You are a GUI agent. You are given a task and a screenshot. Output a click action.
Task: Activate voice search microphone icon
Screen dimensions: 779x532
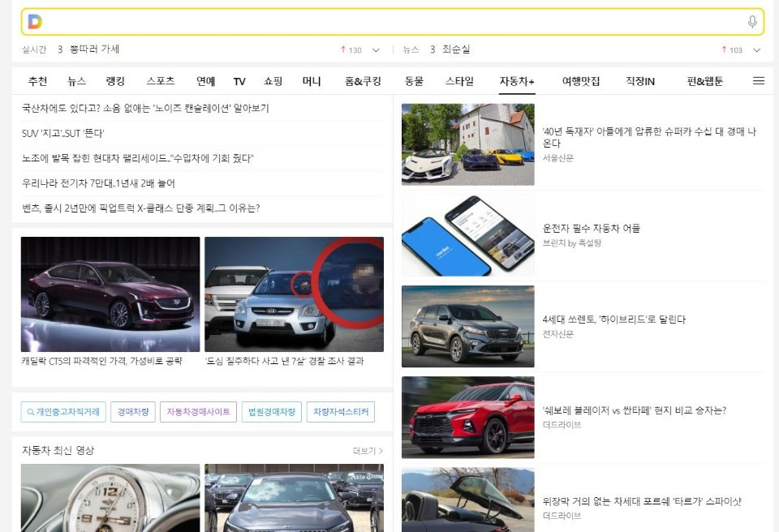752,22
